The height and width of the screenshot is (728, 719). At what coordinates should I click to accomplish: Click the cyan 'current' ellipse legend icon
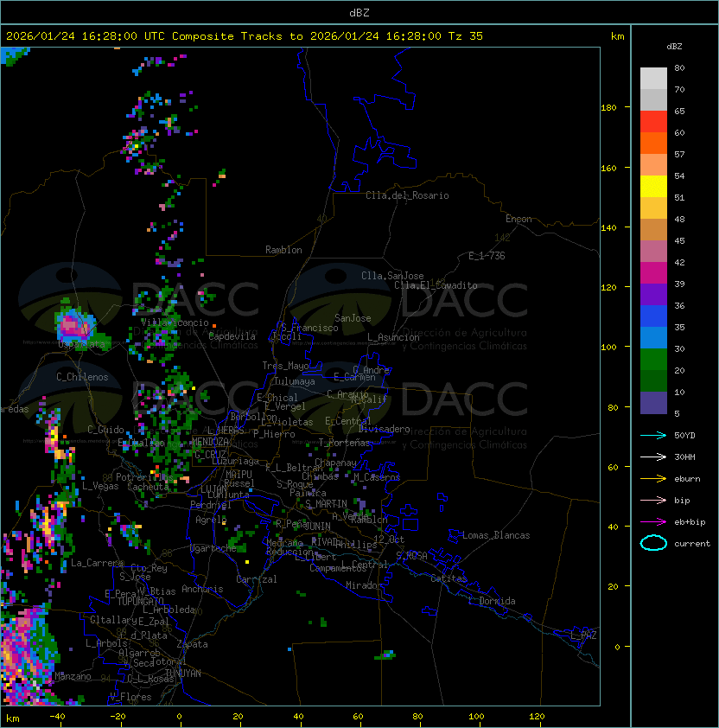(653, 543)
